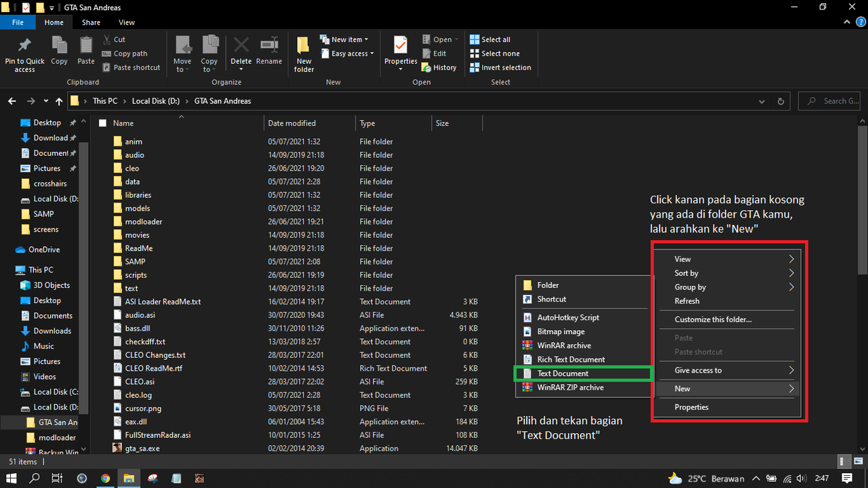868x488 pixels.
Task: Expand the View context submenu
Action: point(728,259)
